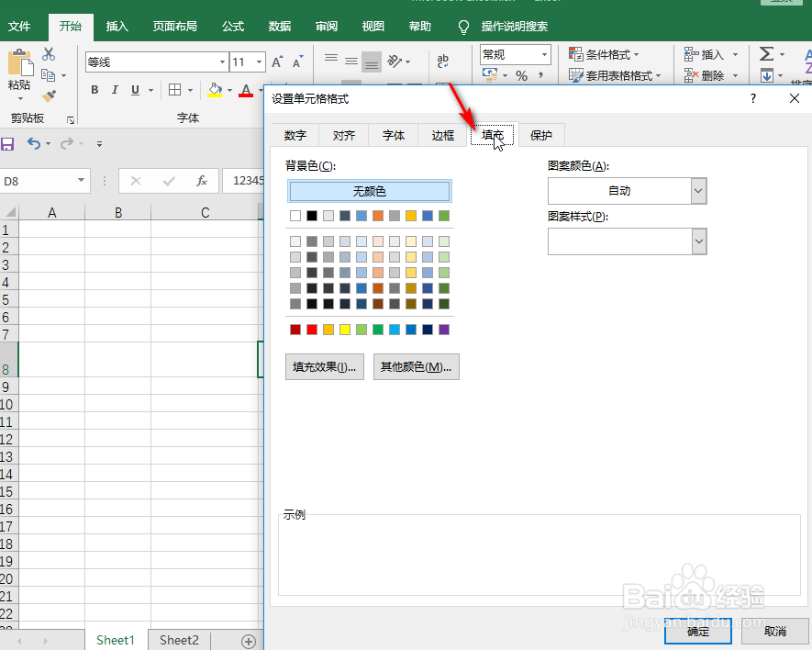Viewport: 812px width, 650px height.
Task: Toggle Italic formatting
Action: click(115, 90)
